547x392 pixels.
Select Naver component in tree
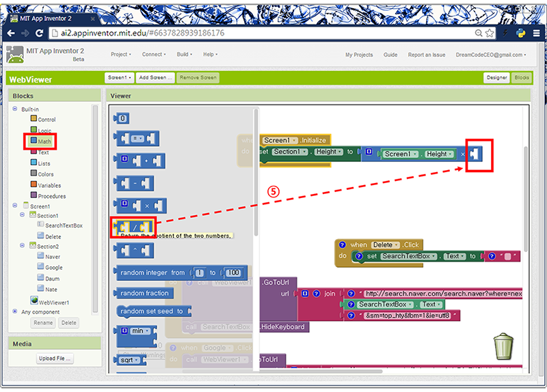[49, 256]
